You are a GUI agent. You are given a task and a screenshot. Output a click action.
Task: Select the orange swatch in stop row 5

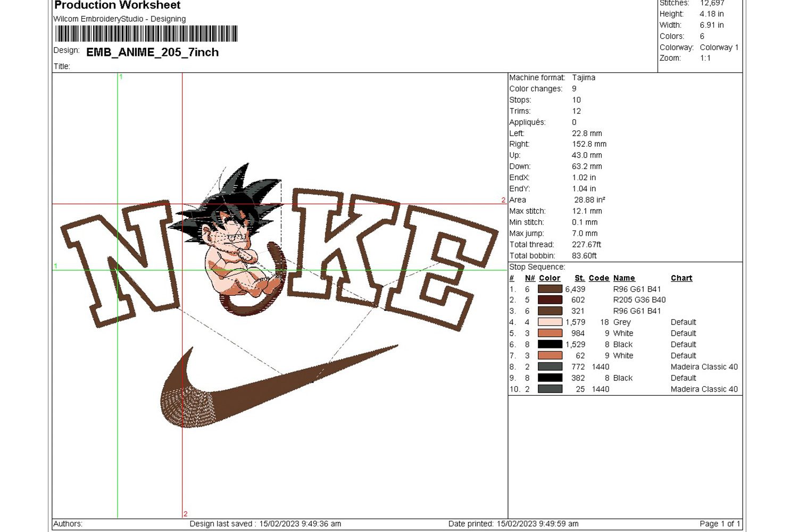coord(550,333)
